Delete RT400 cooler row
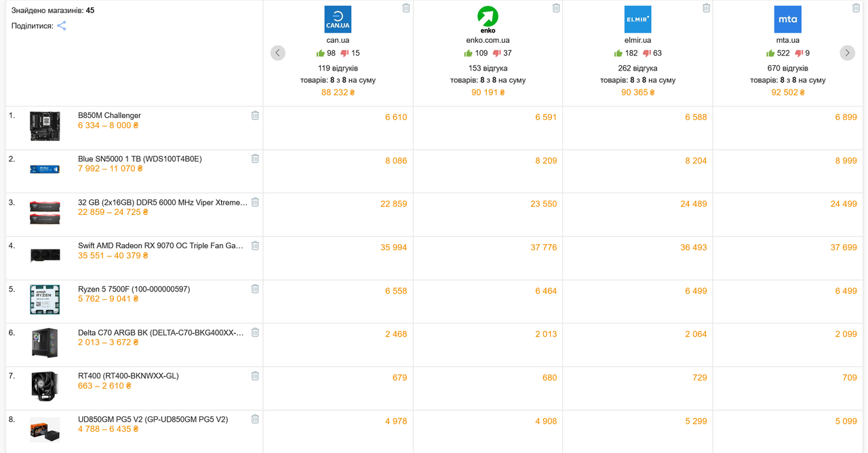Screen dimensions: 868x453 (255, 376)
